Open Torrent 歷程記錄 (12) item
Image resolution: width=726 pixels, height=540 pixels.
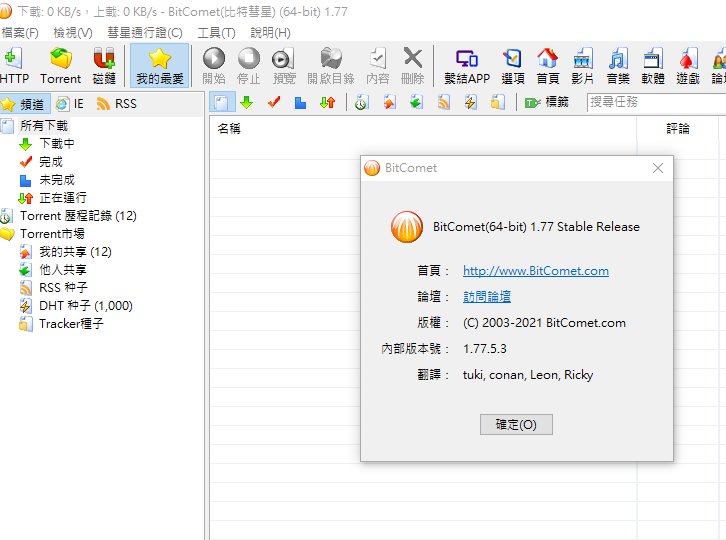[78, 216]
